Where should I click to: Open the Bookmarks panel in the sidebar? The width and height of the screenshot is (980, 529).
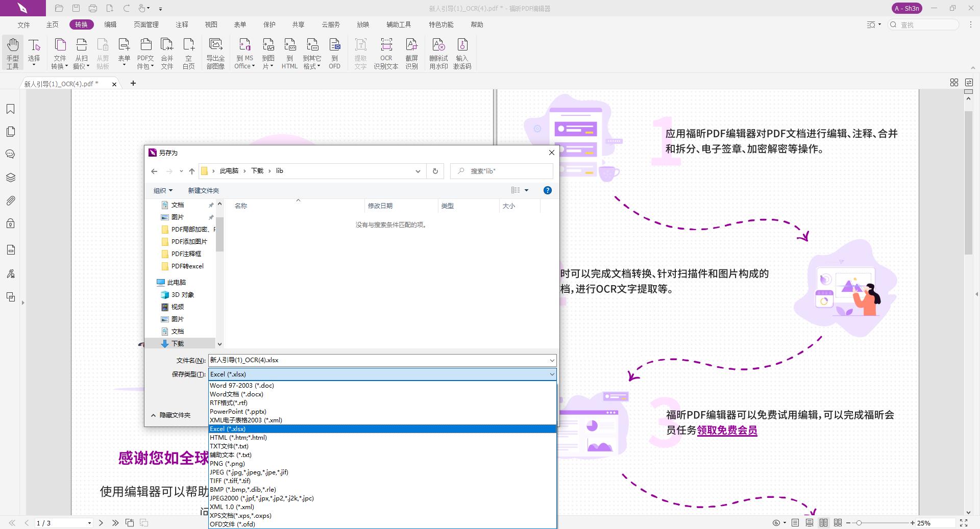11,109
